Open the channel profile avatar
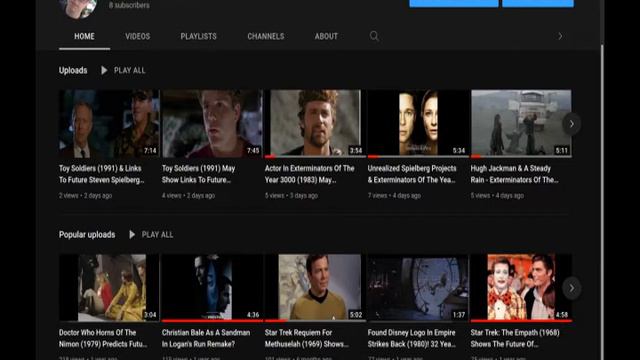The height and width of the screenshot is (360, 640). click(x=78, y=8)
